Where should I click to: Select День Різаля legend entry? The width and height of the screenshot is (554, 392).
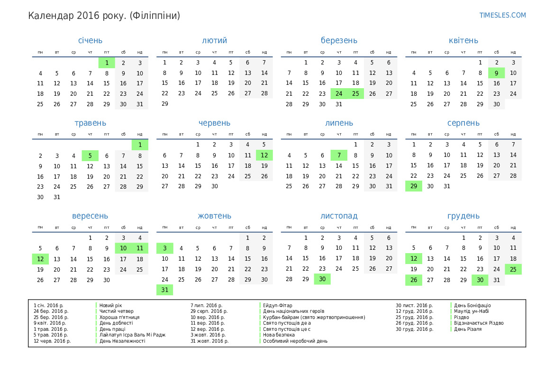pyautogui.click(x=468, y=329)
